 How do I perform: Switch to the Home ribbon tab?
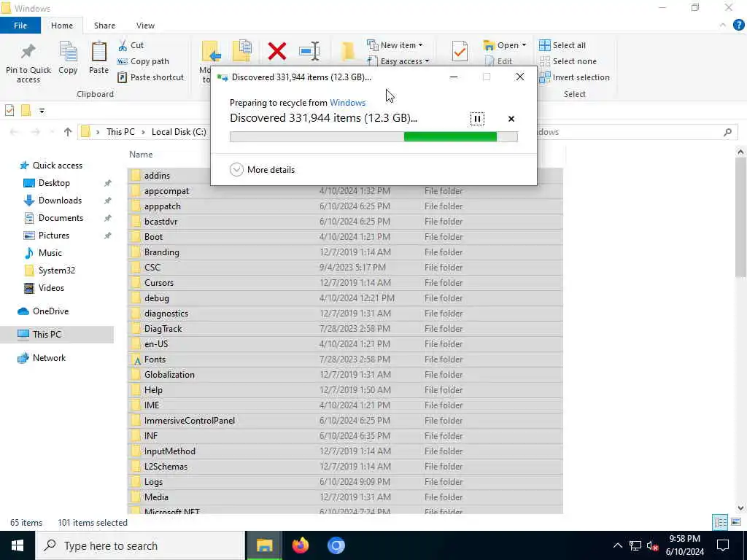(62, 26)
